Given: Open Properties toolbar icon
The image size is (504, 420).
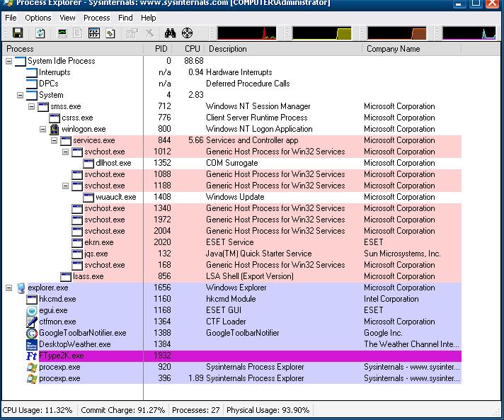Looking at the screenshot, I should tap(132, 33).
